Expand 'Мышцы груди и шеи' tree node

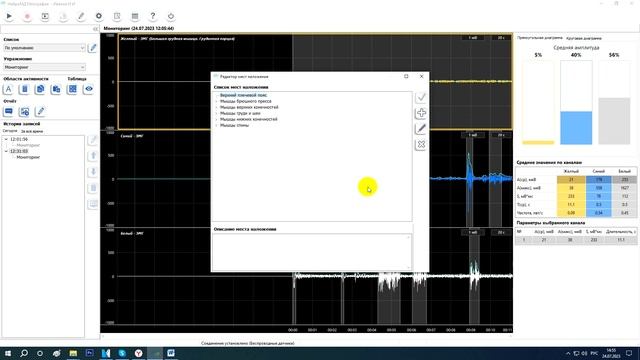click(216, 113)
